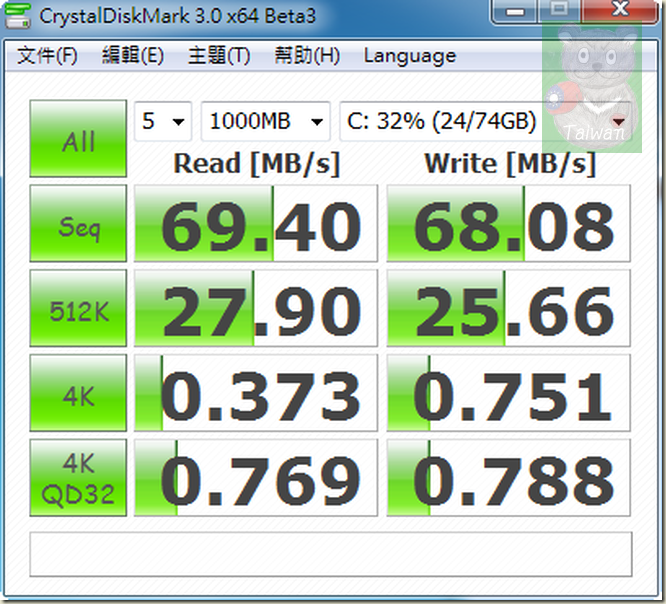The height and width of the screenshot is (604, 666).
Task: Click the Write [MB/s] column header
Action: click(x=510, y=164)
